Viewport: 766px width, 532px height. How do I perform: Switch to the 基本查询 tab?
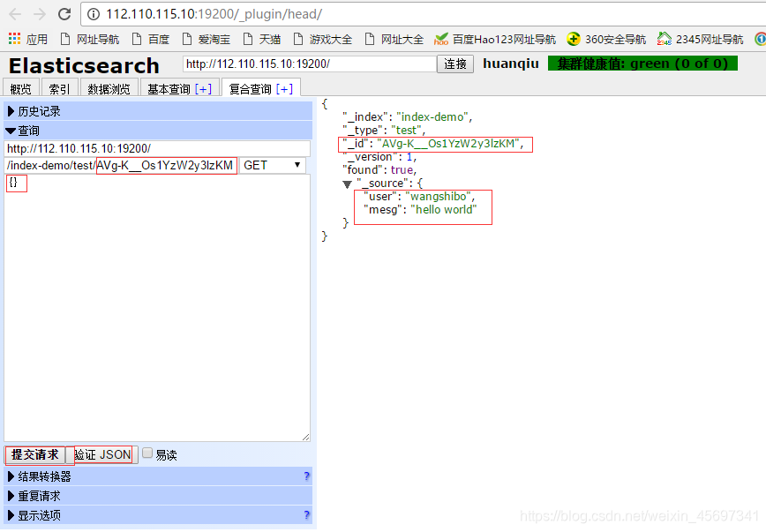point(169,89)
